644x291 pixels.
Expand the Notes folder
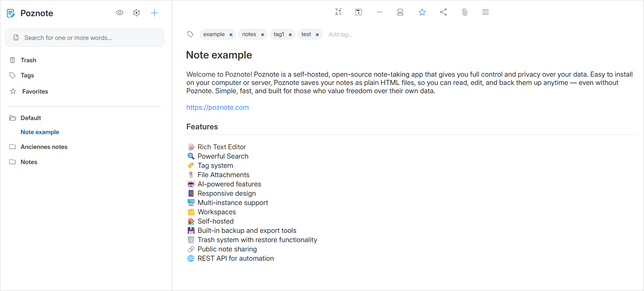tap(13, 162)
